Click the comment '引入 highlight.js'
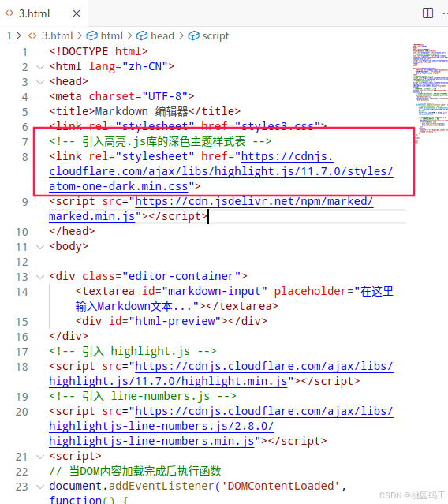448x504 pixels. pyautogui.click(x=136, y=351)
